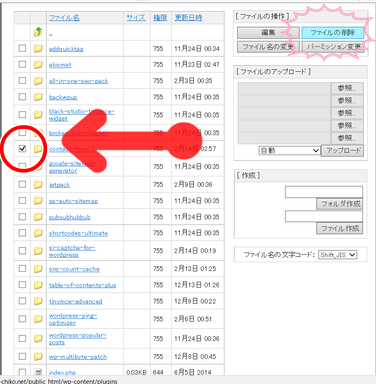376x384 pixels.
Task: Click the index.php file icon
Action: point(38,372)
